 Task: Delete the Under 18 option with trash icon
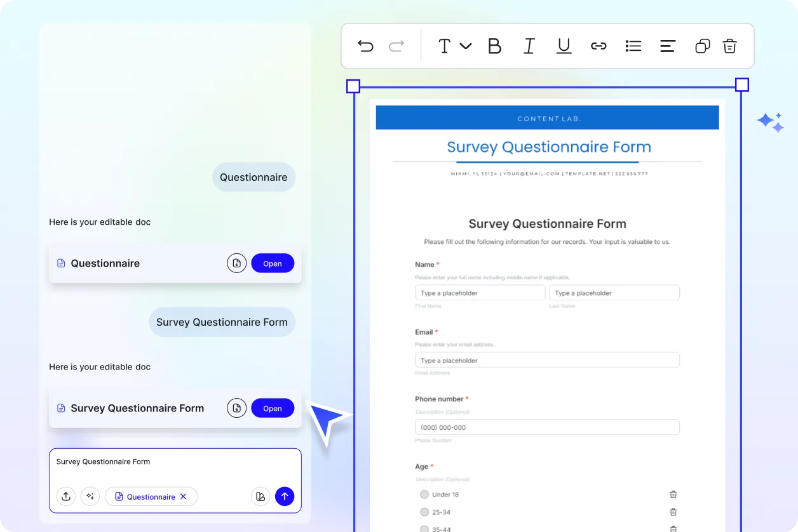click(673, 494)
